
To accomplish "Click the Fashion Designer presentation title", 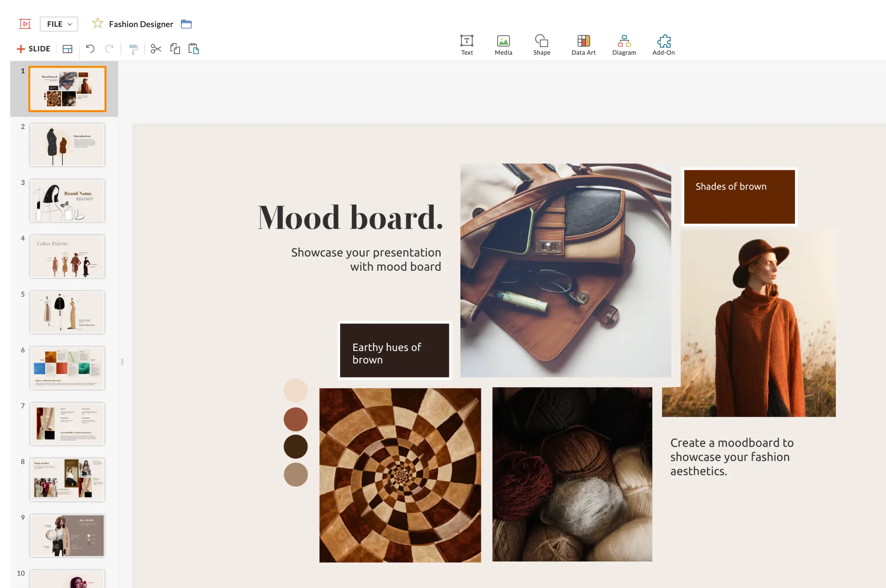I will [x=141, y=24].
